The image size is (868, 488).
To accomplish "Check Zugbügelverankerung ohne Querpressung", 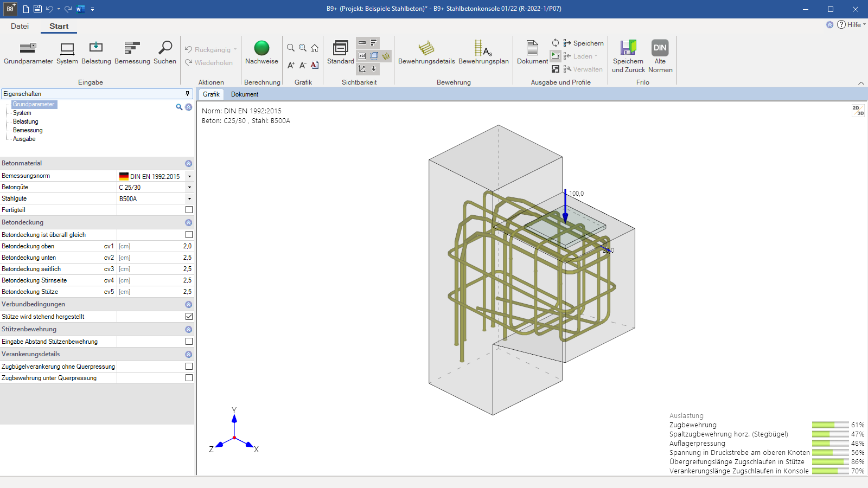I will pos(189,367).
